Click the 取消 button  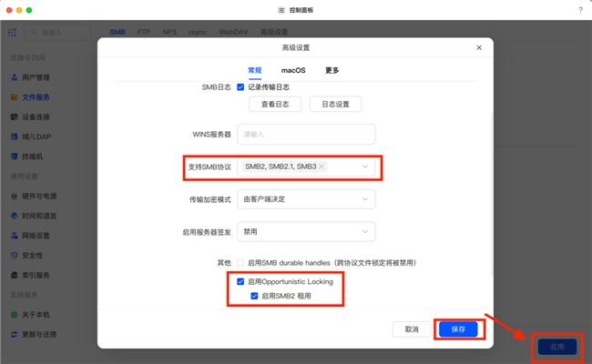(412, 329)
